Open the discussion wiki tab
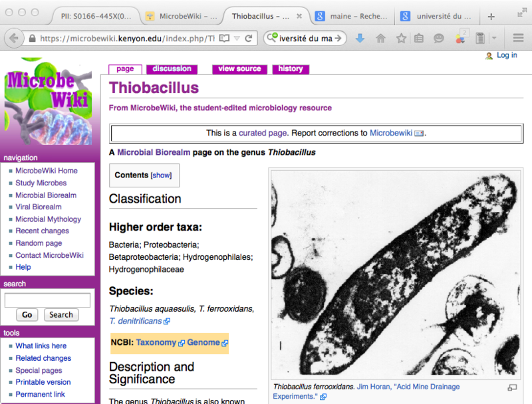Viewport: 532px width, 404px height. 172,69
